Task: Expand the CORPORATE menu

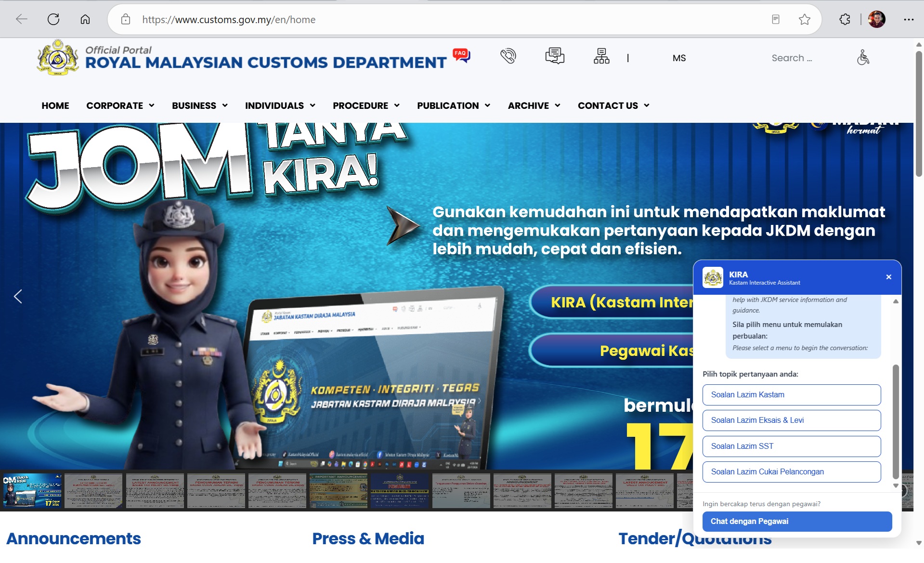Action: click(120, 105)
